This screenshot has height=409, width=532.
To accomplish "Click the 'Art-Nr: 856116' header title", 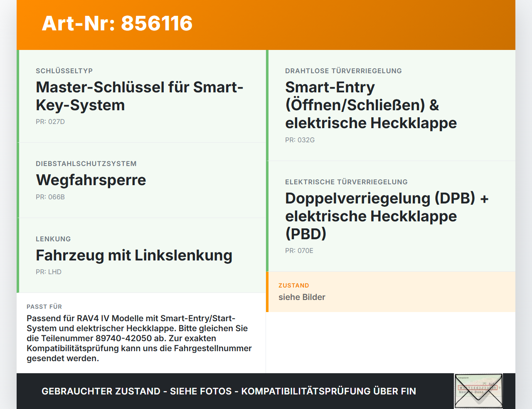I will [x=117, y=23].
